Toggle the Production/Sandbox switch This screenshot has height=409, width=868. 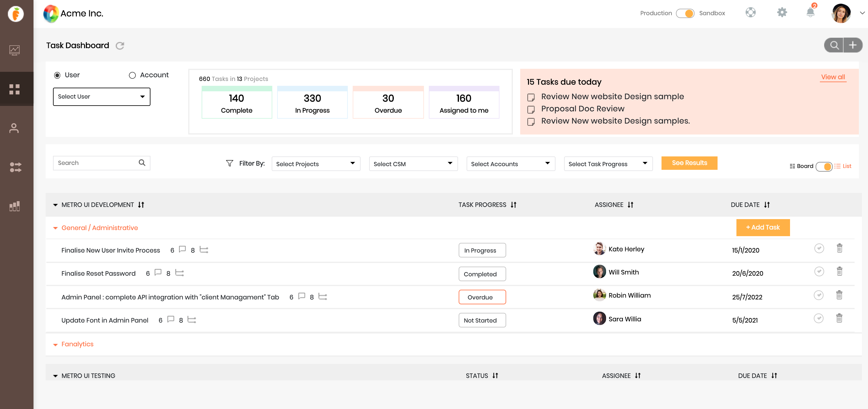click(685, 13)
